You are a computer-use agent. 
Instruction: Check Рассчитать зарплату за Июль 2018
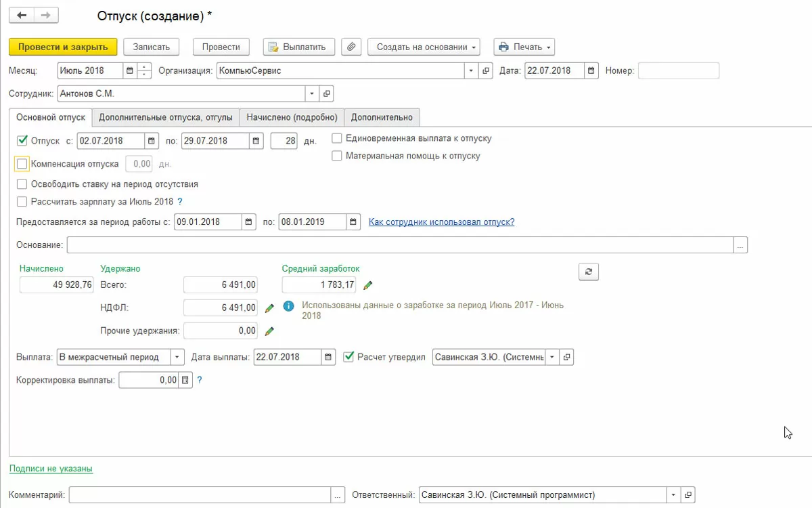point(22,202)
